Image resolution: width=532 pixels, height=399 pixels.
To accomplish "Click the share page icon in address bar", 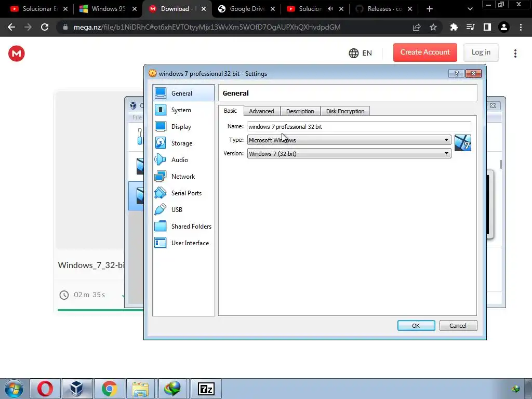I will point(417,27).
